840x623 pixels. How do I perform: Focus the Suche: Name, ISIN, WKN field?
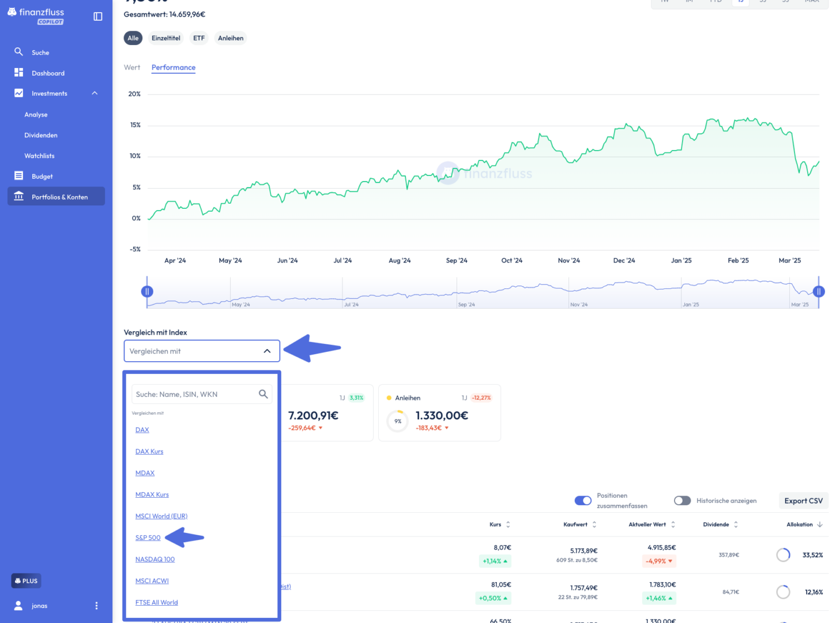point(202,394)
